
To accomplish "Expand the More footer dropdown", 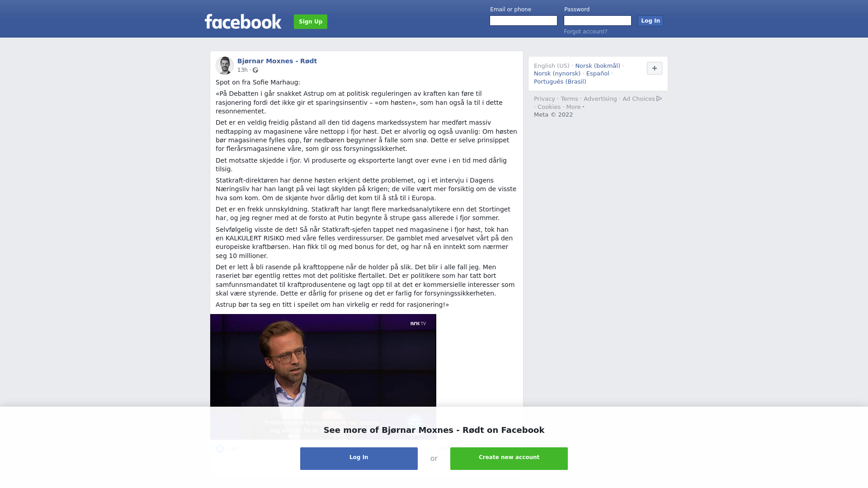I will [575, 107].
